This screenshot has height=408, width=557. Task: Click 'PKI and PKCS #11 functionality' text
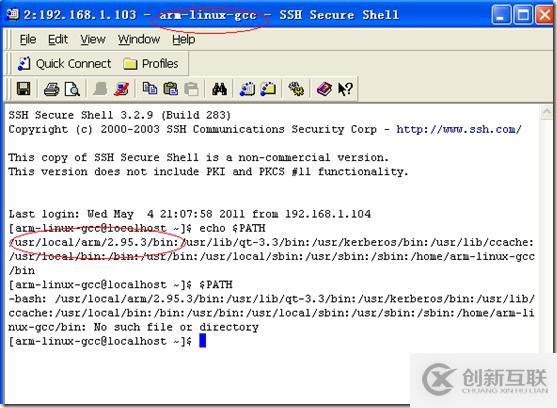(307, 172)
